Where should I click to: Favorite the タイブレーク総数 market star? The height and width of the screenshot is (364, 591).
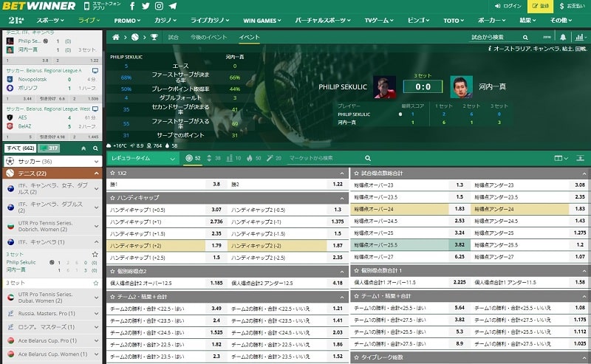356,357
